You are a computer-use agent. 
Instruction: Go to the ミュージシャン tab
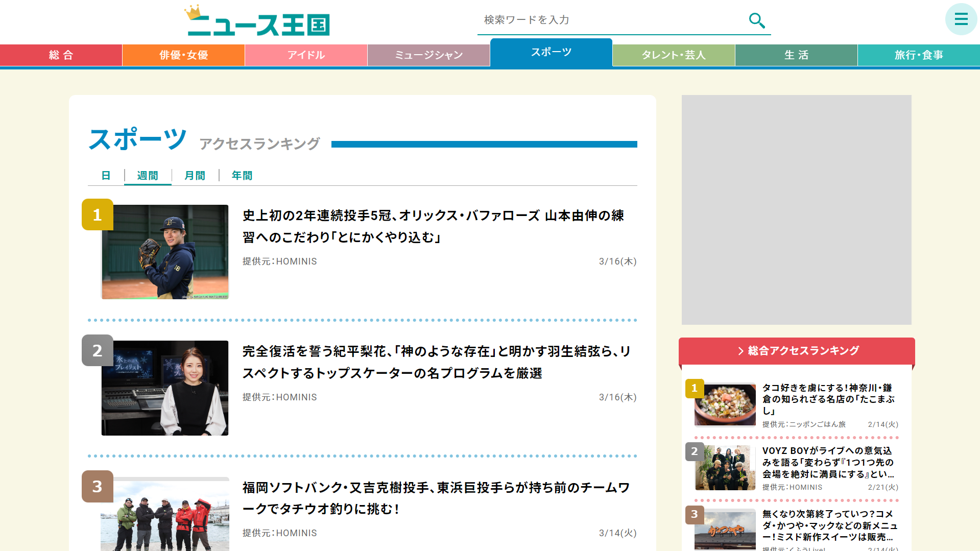pyautogui.click(x=429, y=55)
